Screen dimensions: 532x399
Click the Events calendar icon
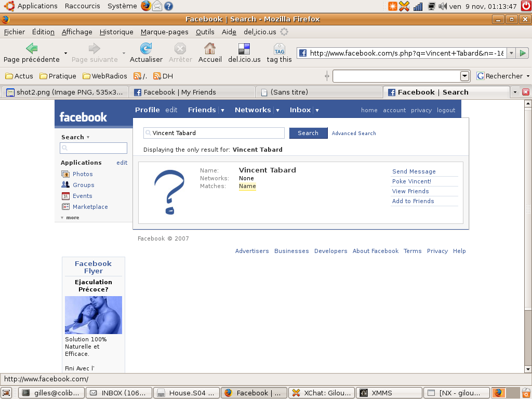coord(65,196)
